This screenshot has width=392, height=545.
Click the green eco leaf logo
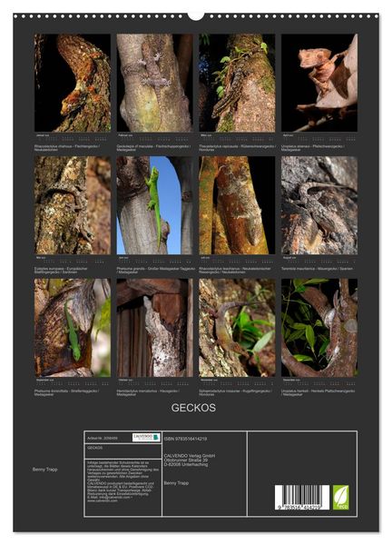(x=340, y=498)
